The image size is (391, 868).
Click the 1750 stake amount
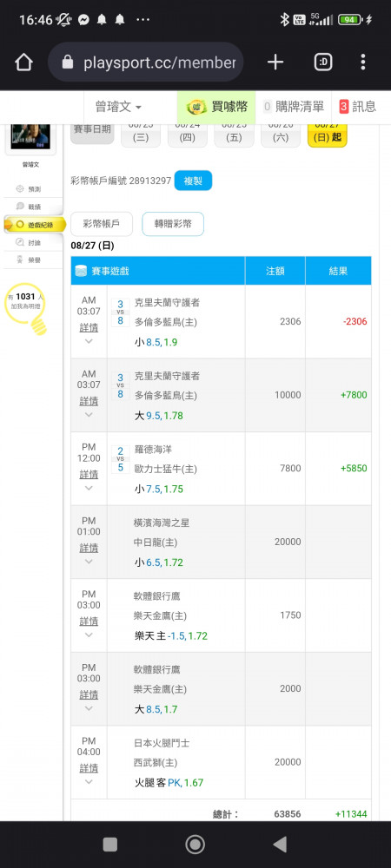pyautogui.click(x=291, y=615)
